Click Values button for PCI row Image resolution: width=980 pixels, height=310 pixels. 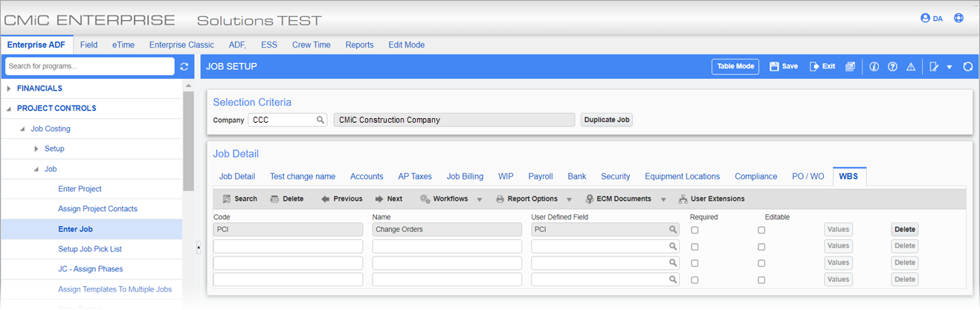pyautogui.click(x=838, y=230)
